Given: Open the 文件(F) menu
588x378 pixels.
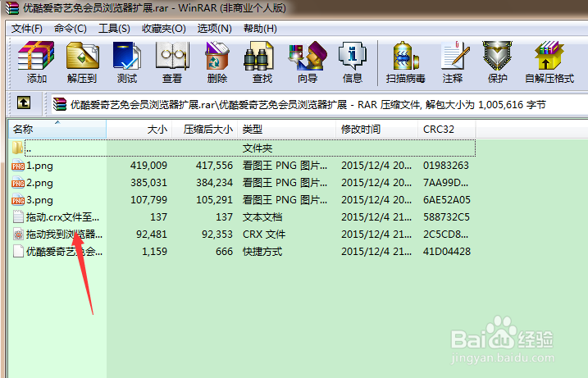Looking at the screenshot, I should [26, 29].
